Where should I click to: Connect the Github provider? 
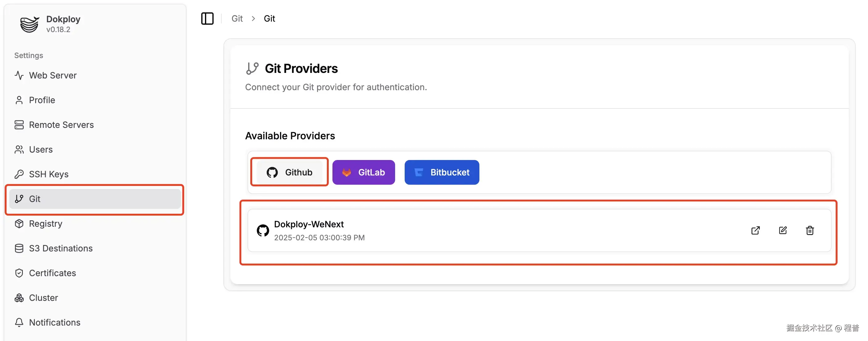290,172
